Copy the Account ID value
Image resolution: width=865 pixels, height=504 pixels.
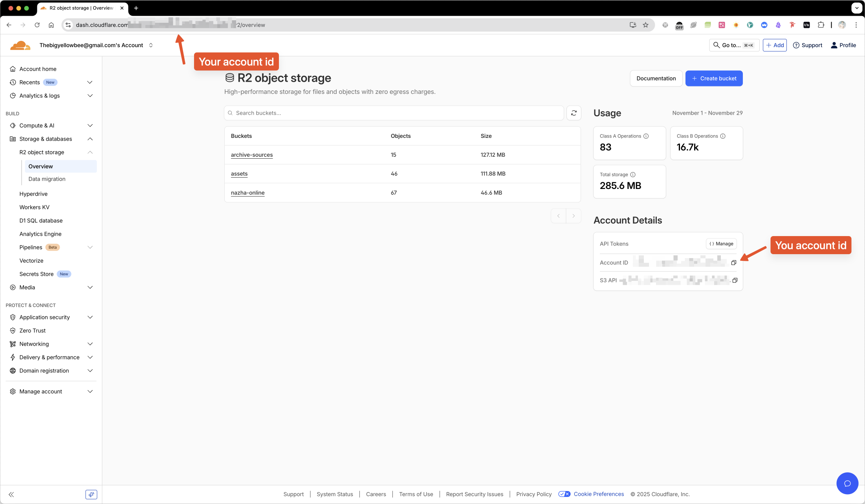pyautogui.click(x=733, y=262)
